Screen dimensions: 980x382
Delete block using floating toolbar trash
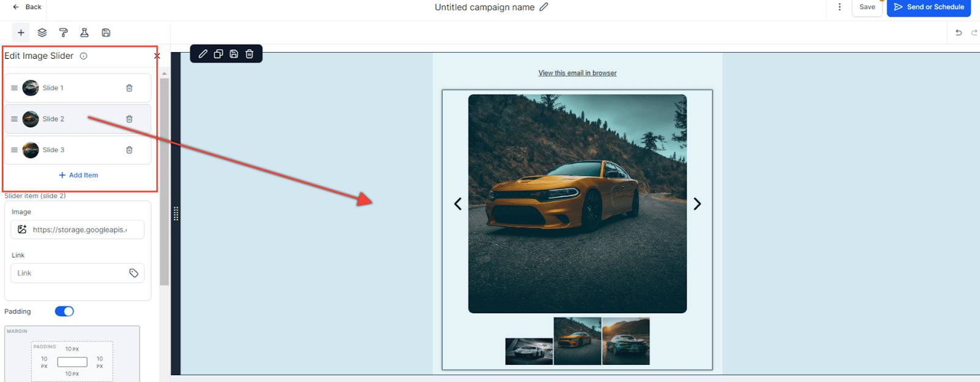point(249,54)
